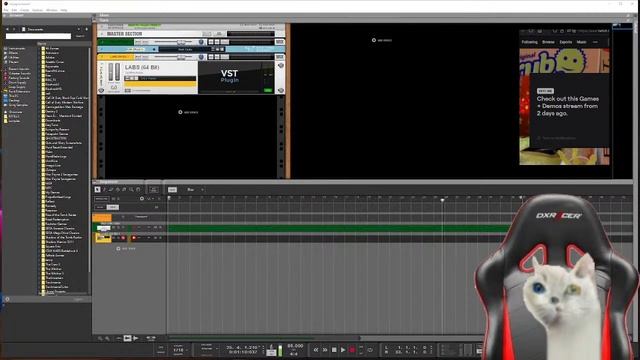Click the LABS track icon in sequencer
Screen dimensions: 640x360
coord(103,238)
